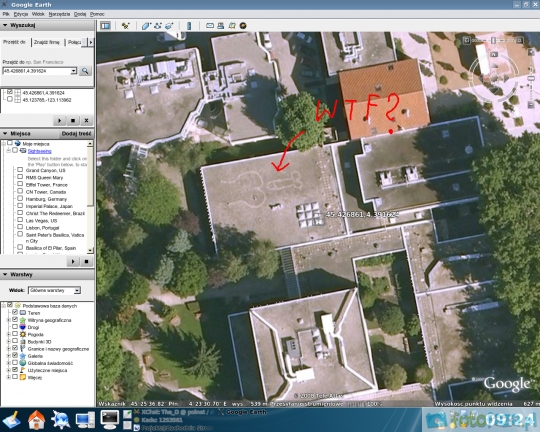Select the add path tool icon

tap(158, 26)
